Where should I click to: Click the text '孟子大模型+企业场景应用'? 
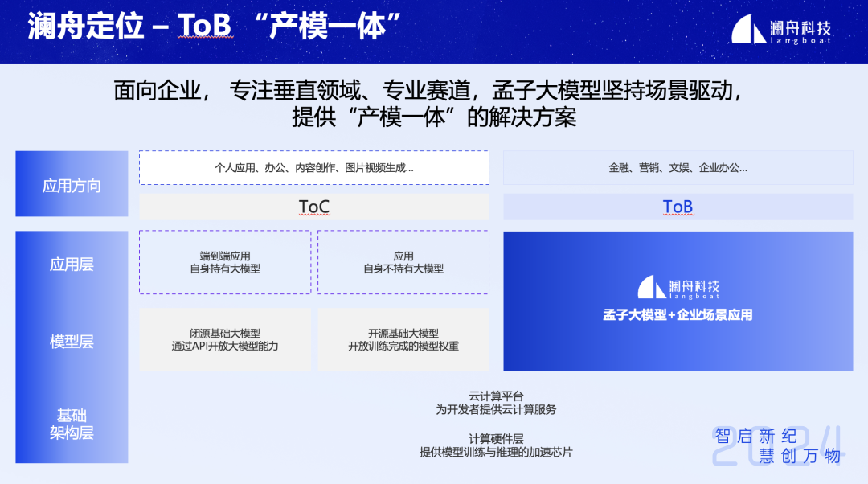click(x=678, y=315)
